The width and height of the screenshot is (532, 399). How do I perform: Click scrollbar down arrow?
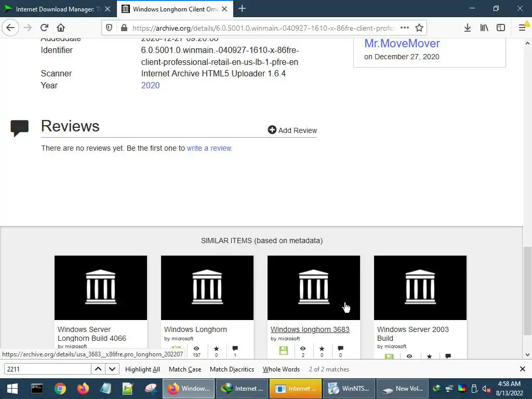click(x=527, y=355)
